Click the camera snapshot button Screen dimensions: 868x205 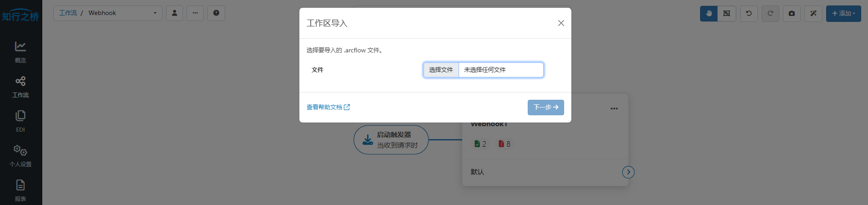point(792,14)
